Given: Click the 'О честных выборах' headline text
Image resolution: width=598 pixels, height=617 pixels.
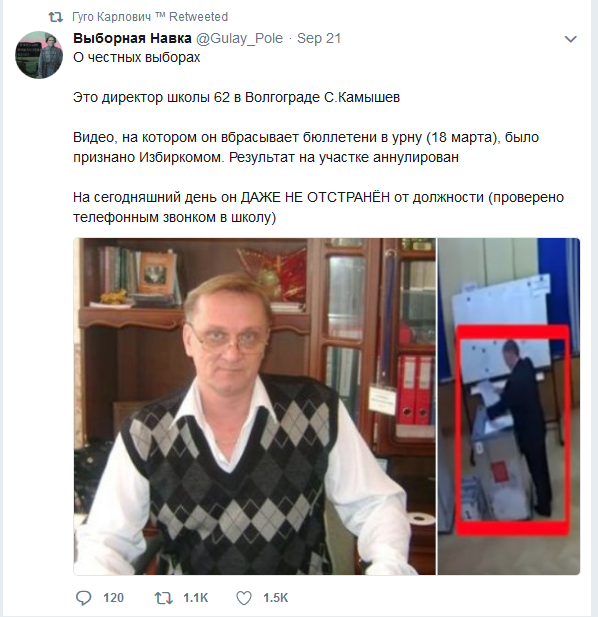Looking at the screenshot, I should 137,57.
